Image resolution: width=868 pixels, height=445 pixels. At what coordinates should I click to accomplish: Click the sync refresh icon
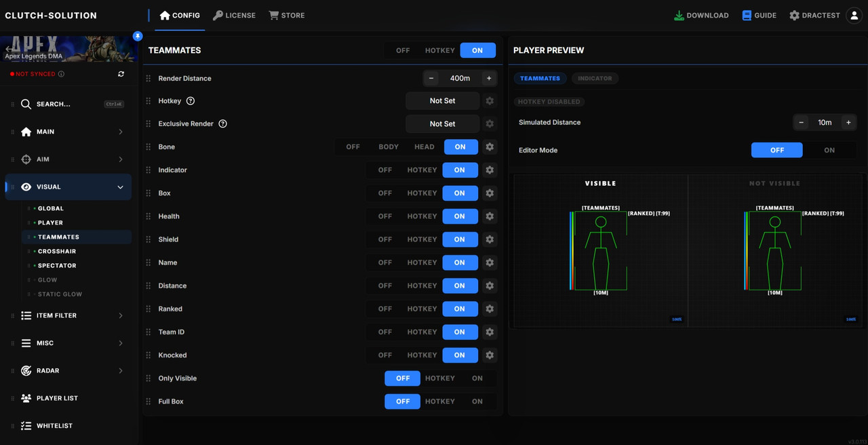click(121, 74)
